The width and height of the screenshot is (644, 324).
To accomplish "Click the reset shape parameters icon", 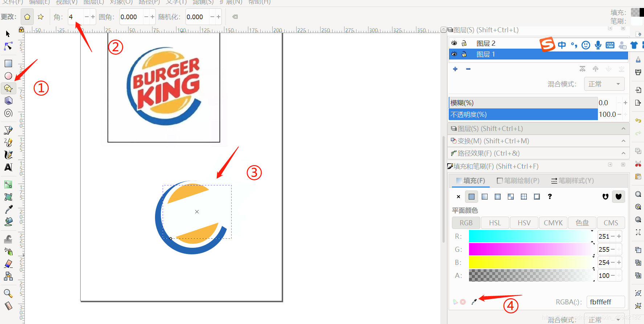I will [235, 17].
